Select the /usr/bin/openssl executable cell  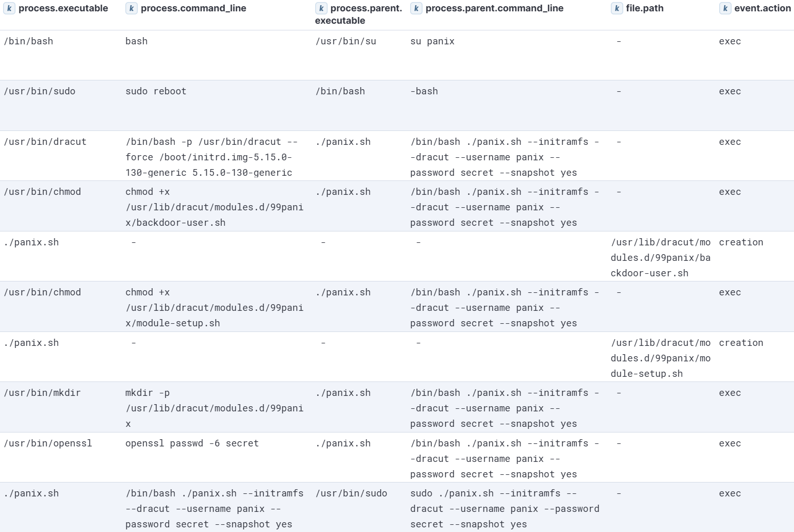(48, 443)
